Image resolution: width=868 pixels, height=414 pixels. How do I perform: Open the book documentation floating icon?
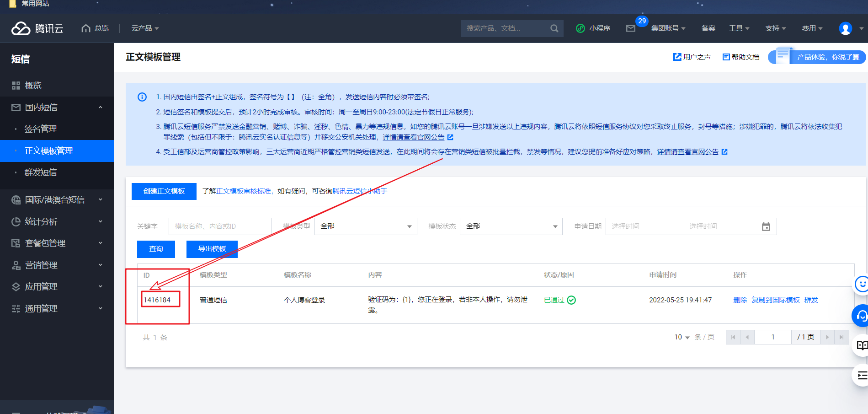[861, 345]
